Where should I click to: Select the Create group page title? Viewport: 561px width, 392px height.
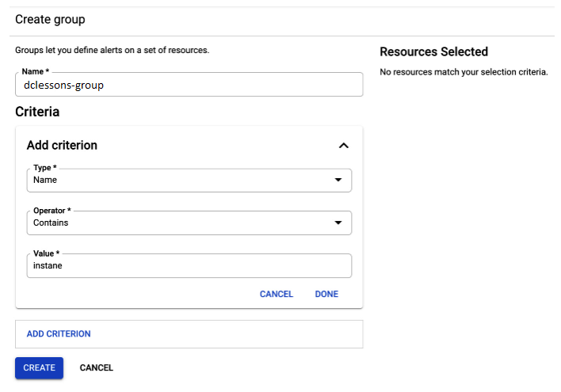point(50,19)
